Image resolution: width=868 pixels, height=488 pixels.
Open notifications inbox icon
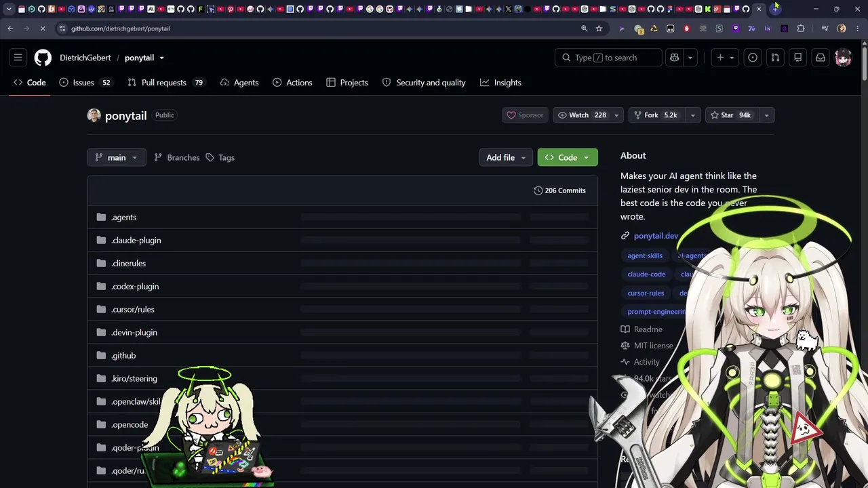tap(821, 58)
